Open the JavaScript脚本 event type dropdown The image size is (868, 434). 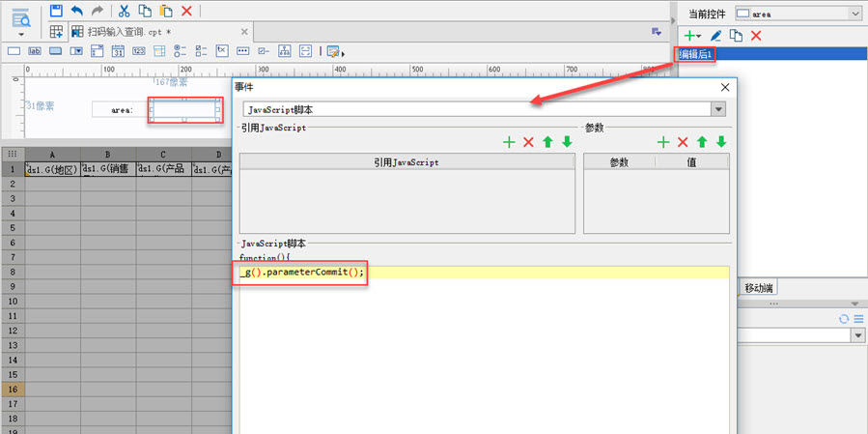pyautogui.click(x=718, y=109)
